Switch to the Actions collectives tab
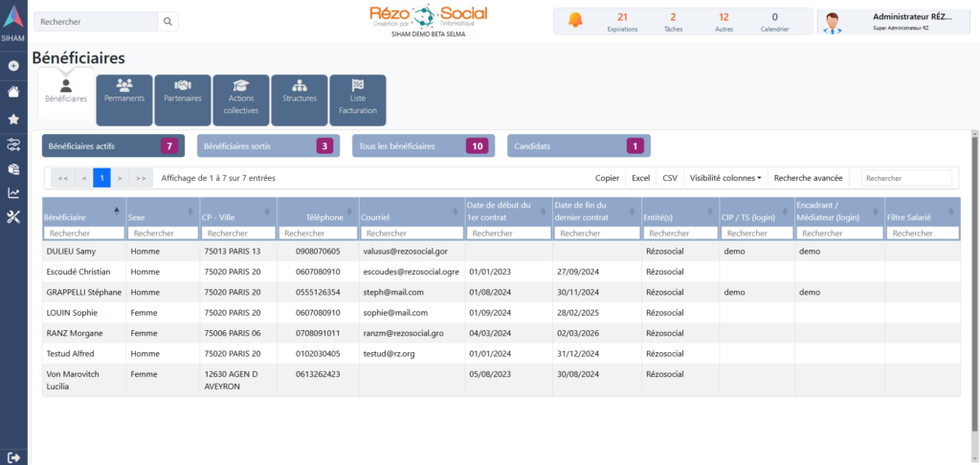This screenshot has width=980, height=465. coord(240,100)
